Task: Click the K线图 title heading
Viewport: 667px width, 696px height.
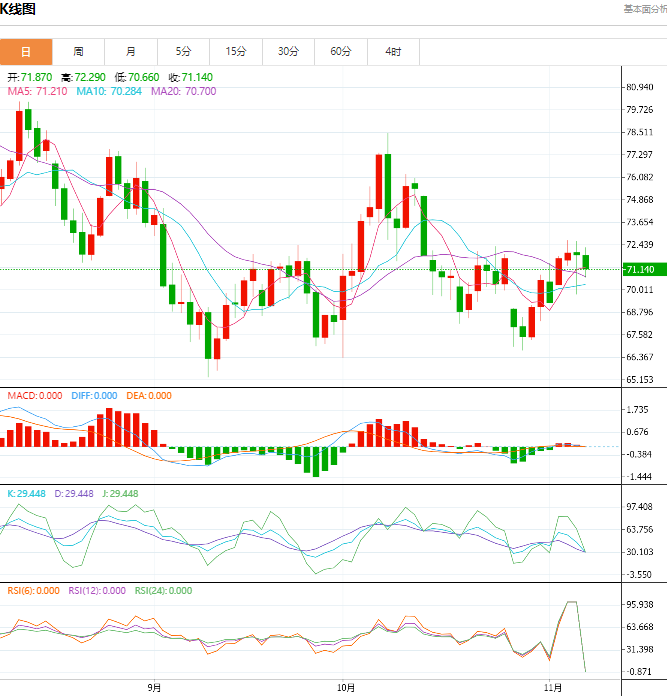Action: coord(18,10)
